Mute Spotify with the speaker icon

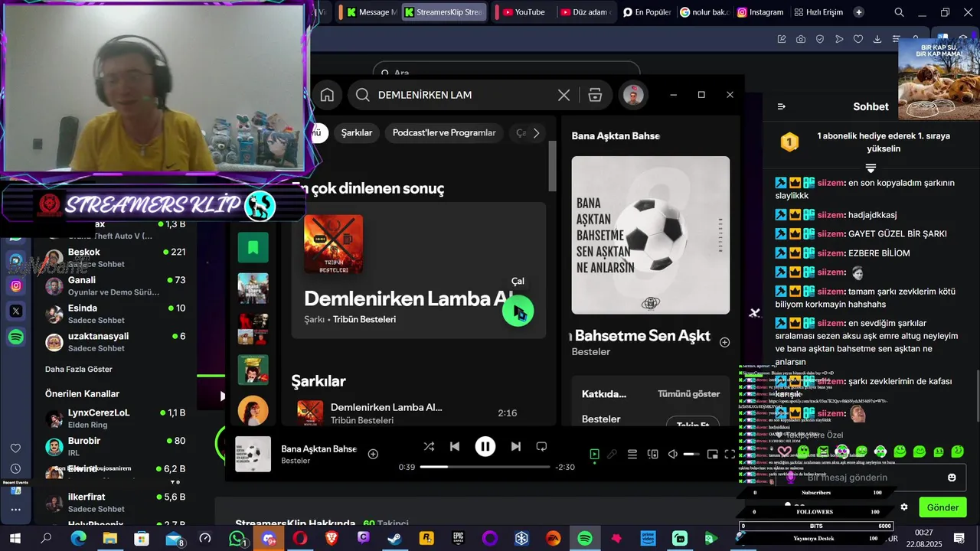point(672,455)
